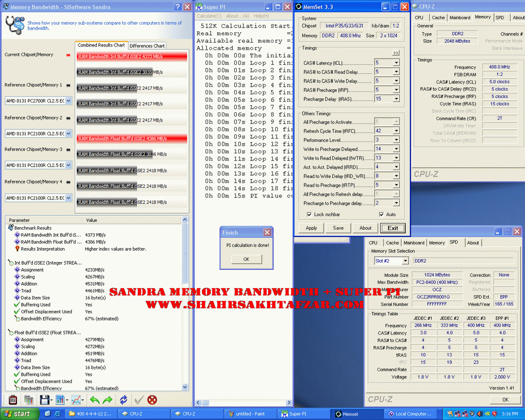The image size is (525, 420).
Task: Open Memory tab in bottom CPU-Z window
Action: (x=437, y=243)
